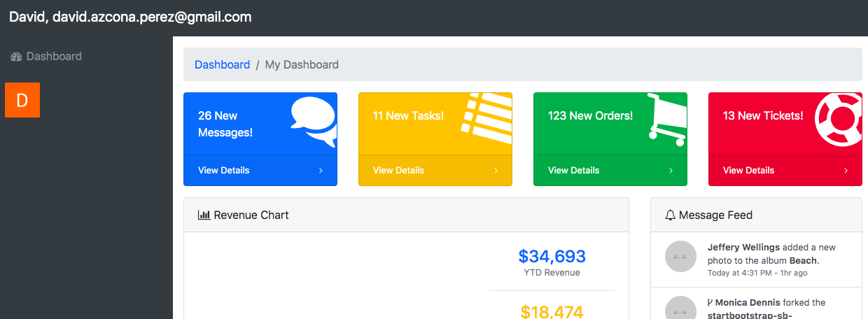Click the chevron arrow on Tasks card
The height and width of the screenshot is (319, 868).
tap(496, 171)
